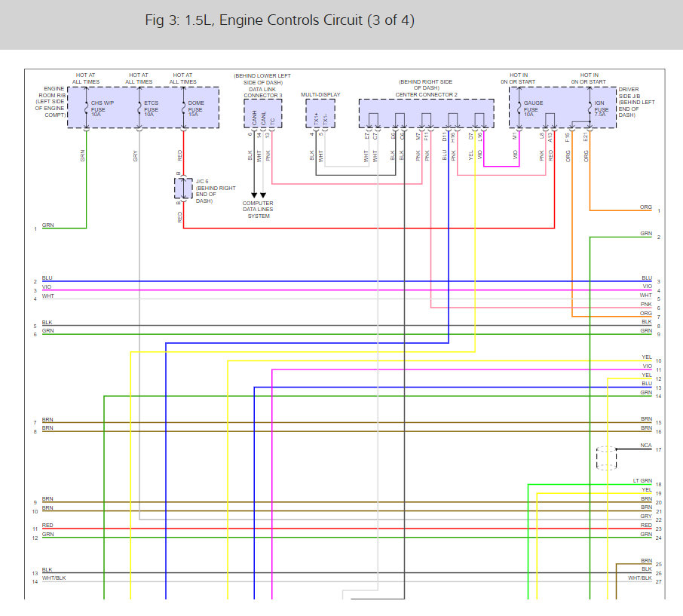Select the VIO label at left terminal 3

point(47,287)
